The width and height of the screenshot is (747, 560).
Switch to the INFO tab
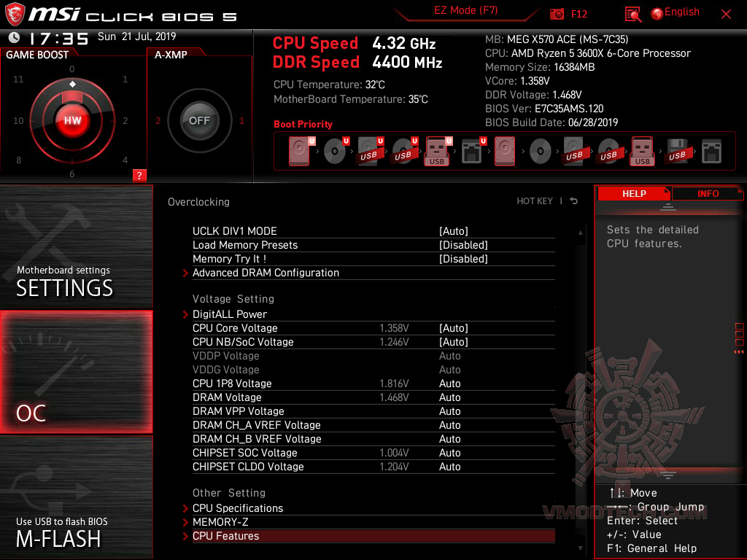(708, 193)
